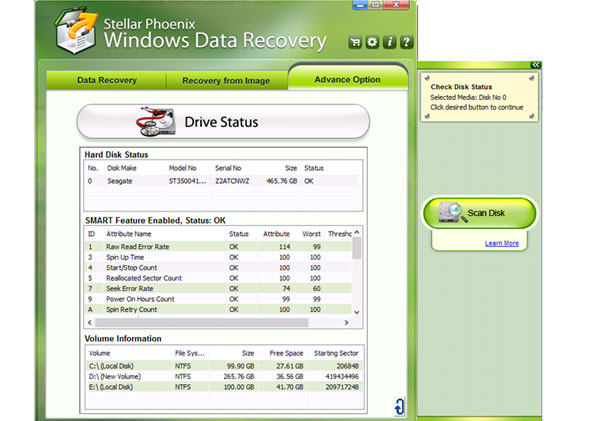Click the 465.76 GB size cell
This screenshot has width=590, height=421.
tap(282, 181)
